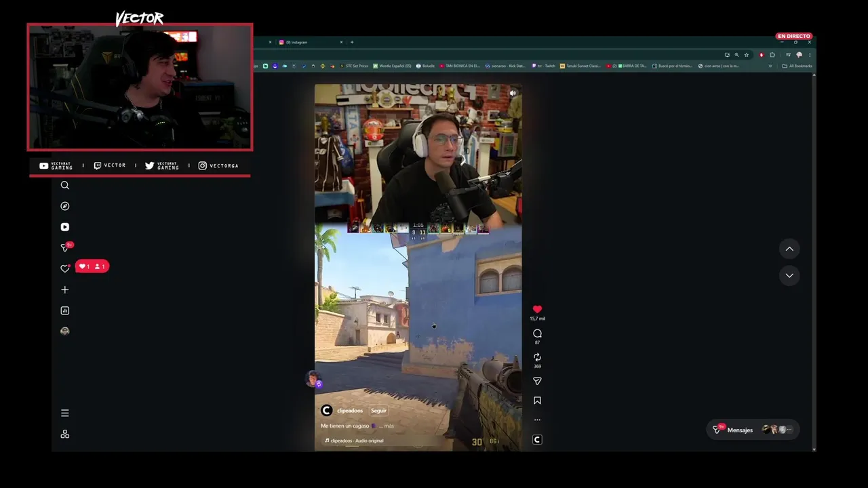Open a new browser tab
868x488 pixels.
351,42
